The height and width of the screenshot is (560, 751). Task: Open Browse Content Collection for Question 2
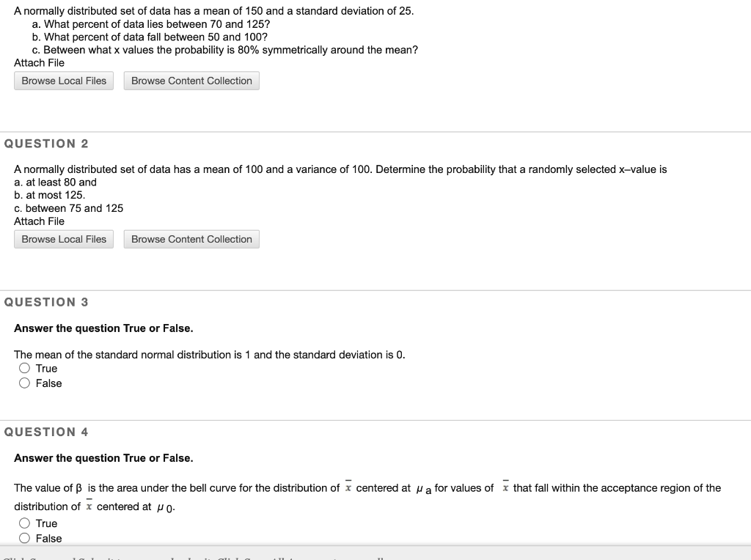pyautogui.click(x=191, y=239)
